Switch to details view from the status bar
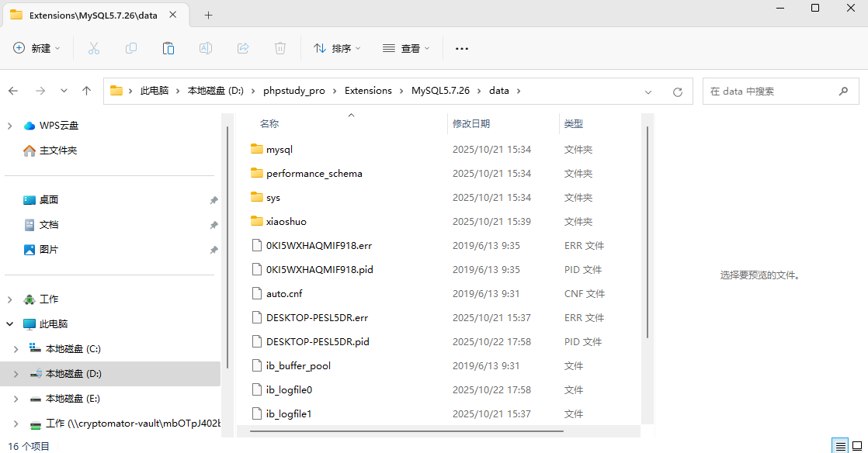This screenshot has width=868, height=453. click(840, 446)
